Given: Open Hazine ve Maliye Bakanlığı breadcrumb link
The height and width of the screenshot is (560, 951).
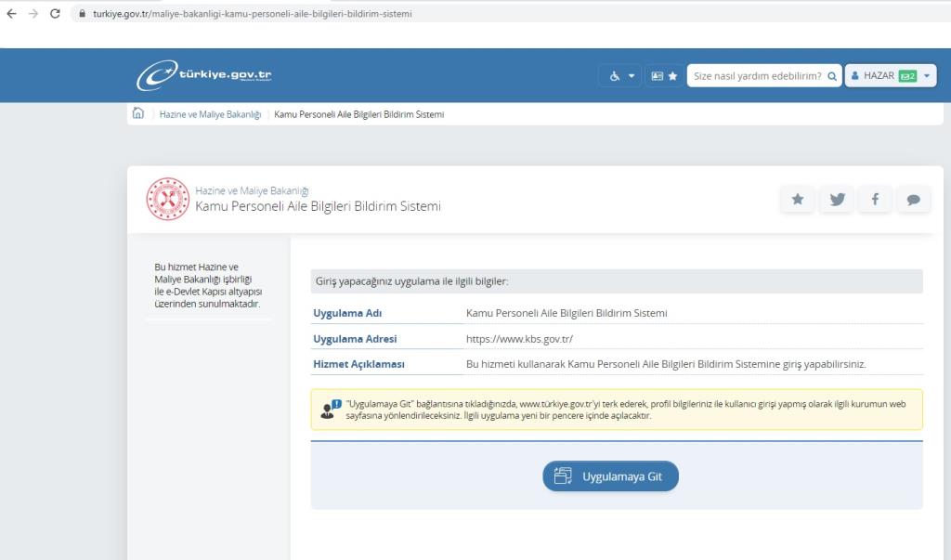Looking at the screenshot, I should point(210,114).
